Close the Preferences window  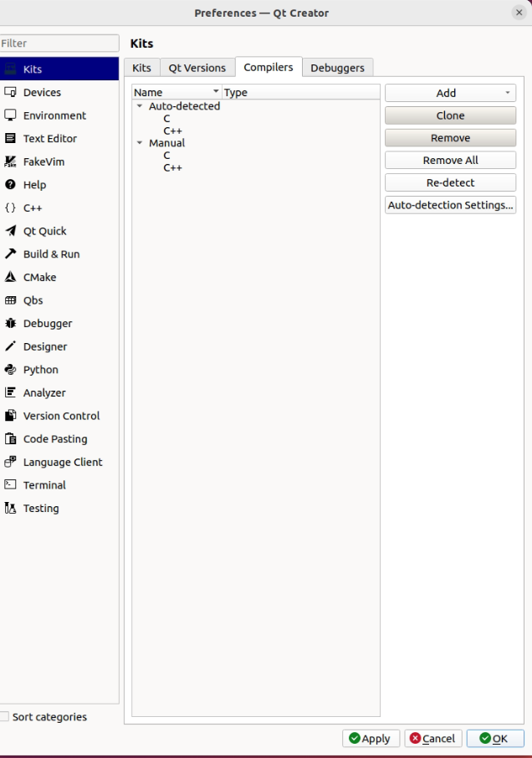(x=519, y=13)
